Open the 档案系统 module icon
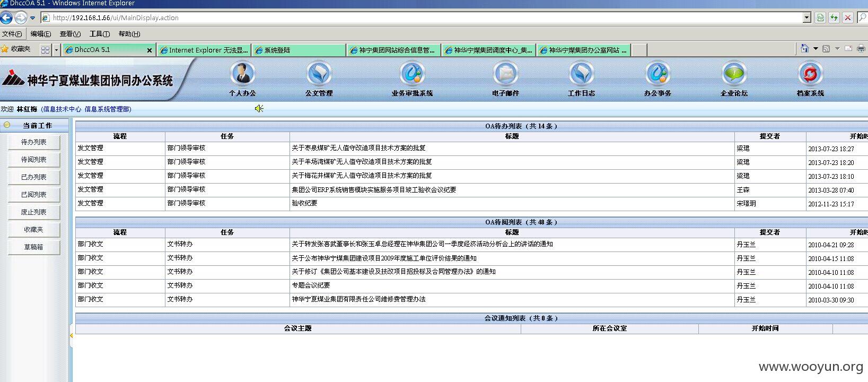 [x=810, y=73]
